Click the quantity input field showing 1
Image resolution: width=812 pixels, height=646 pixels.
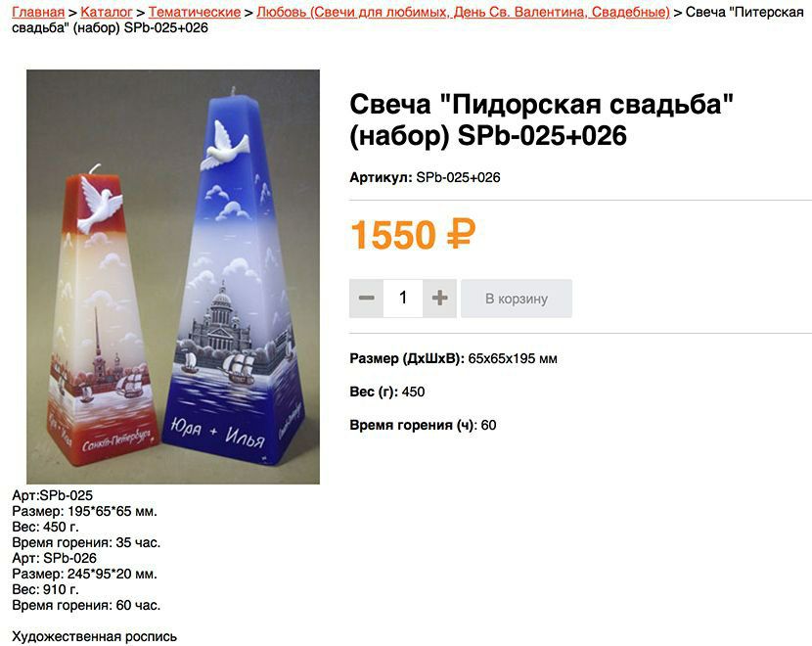tap(403, 299)
